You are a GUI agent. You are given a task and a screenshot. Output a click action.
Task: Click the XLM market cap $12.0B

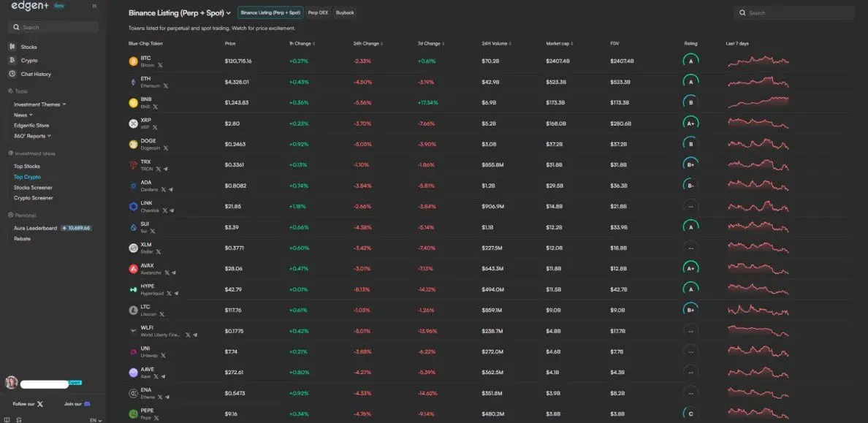554,248
